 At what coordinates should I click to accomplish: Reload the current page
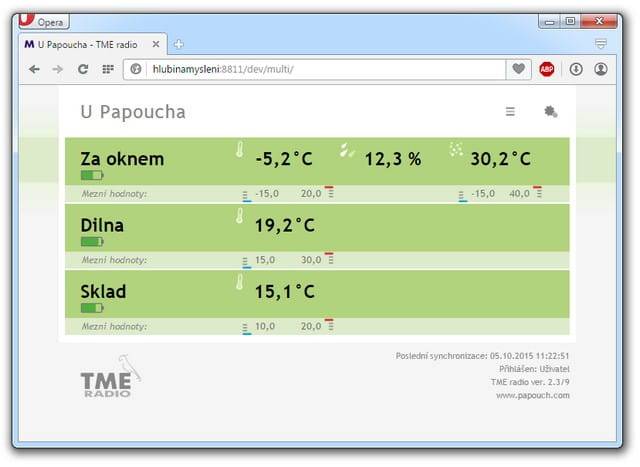(83, 69)
